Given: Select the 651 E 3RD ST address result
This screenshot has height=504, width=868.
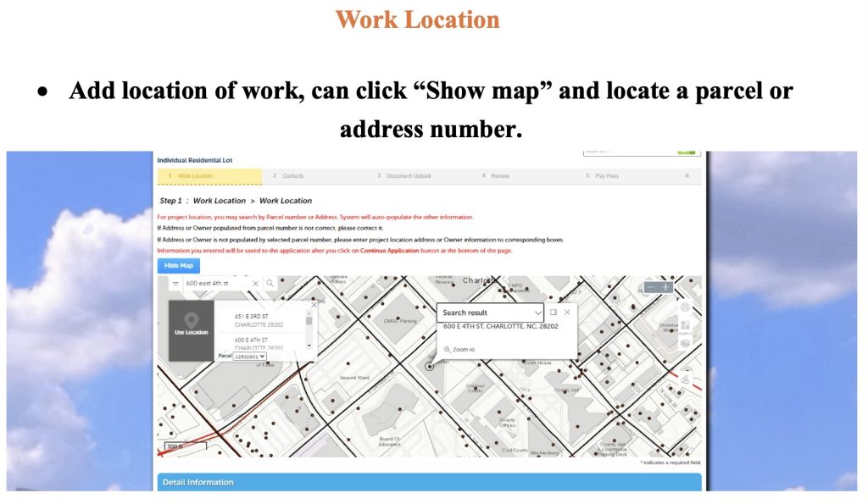Looking at the screenshot, I should (x=259, y=320).
